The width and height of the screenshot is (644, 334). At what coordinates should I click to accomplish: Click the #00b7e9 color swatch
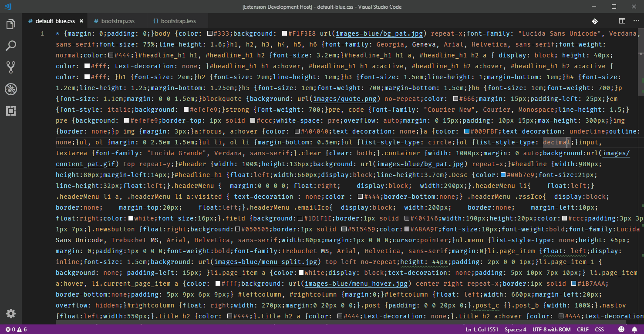(x=503, y=175)
